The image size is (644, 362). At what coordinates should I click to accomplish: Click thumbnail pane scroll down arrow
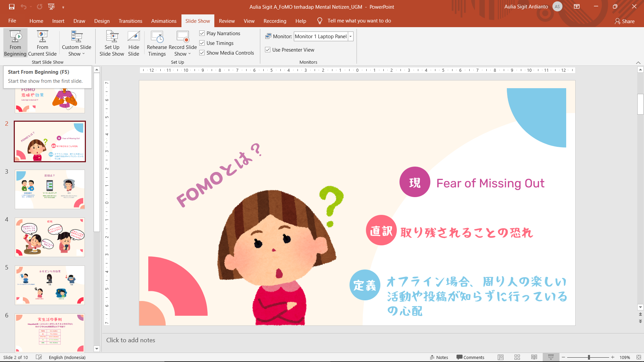coord(97,349)
